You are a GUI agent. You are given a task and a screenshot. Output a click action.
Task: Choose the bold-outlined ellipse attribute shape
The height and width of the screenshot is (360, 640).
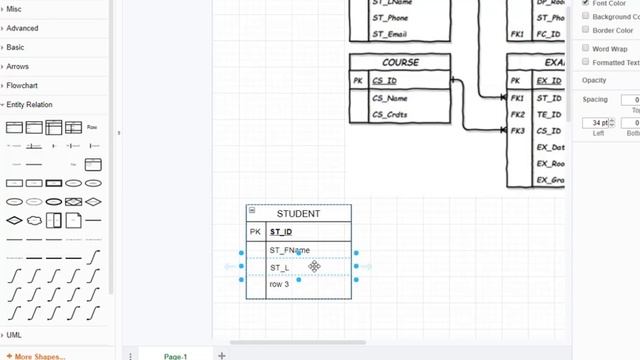[x=53, y=202]
